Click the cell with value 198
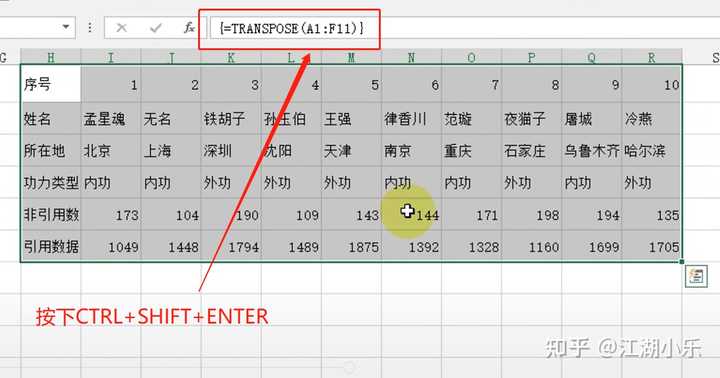 coord(532,214)
